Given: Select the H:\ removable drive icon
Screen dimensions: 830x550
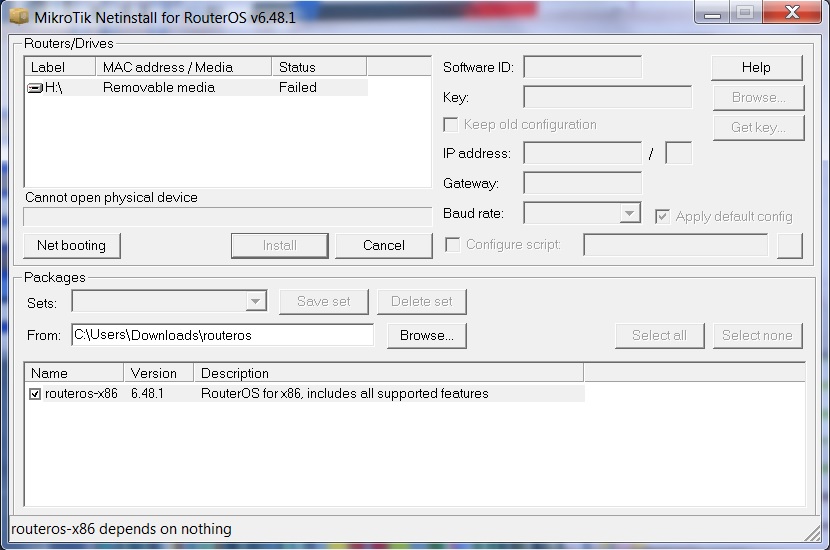Looking at the screenshot, I should 35,88.
